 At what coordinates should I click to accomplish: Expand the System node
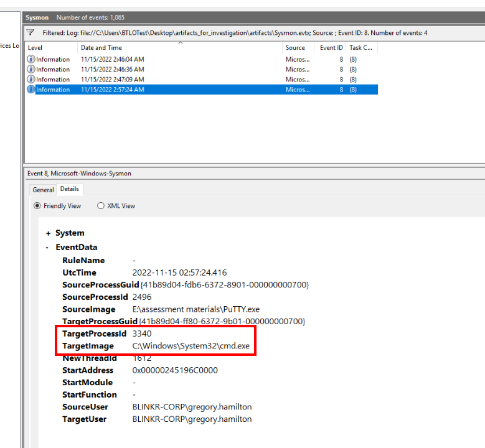[x=48, y=233]
